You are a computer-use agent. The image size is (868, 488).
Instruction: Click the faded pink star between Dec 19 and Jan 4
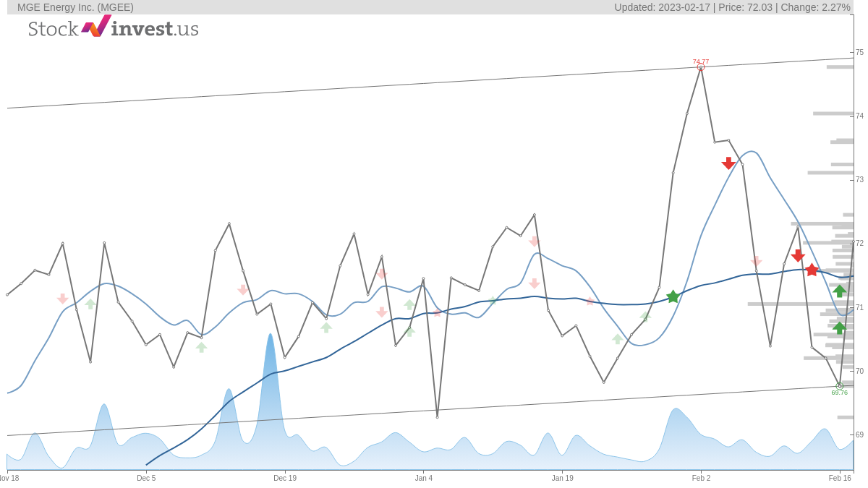click(381, 273)
